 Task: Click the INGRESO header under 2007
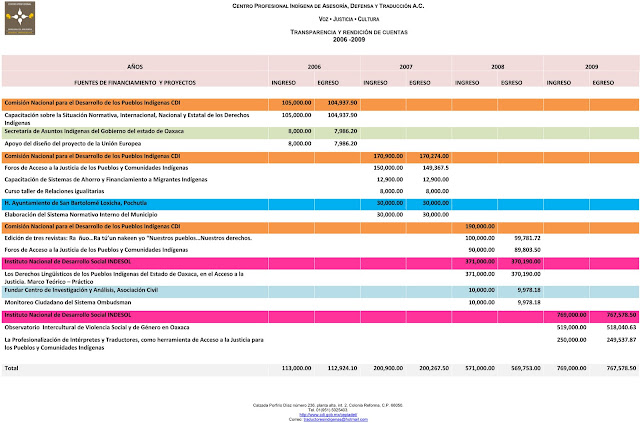point(376,82)
